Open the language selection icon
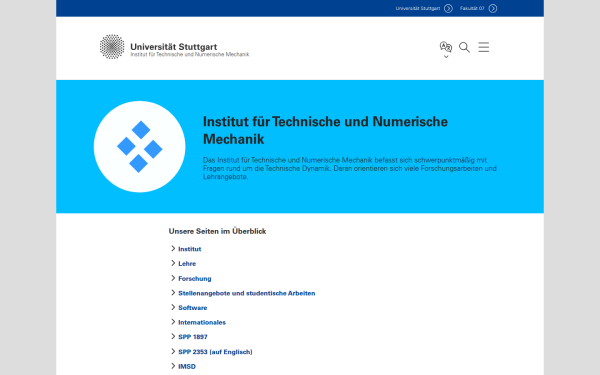The height and width of the screenshot is (375, 600). tap(446, 47)
